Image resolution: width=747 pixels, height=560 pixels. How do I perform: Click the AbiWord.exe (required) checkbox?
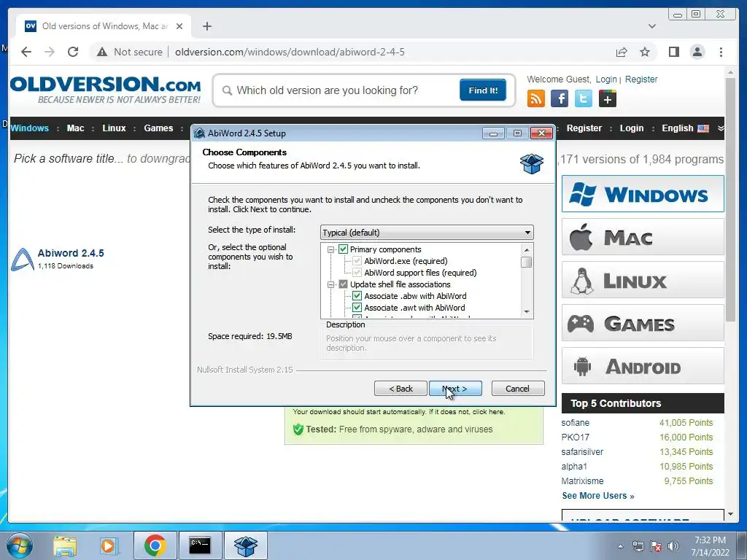coord(357,261)
